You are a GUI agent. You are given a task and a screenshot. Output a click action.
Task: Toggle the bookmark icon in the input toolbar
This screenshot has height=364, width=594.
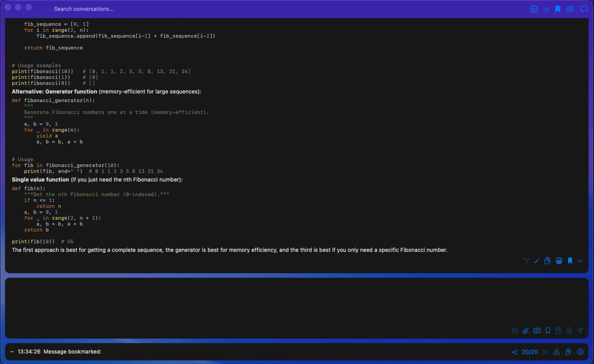548,330
